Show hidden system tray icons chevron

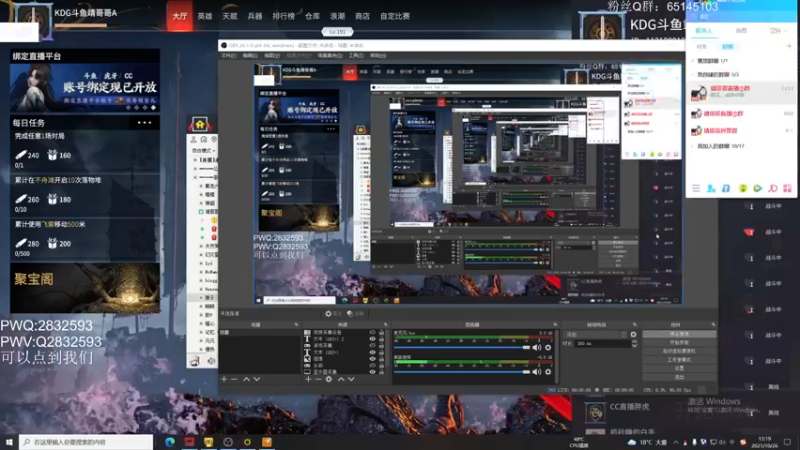point(676,442)
